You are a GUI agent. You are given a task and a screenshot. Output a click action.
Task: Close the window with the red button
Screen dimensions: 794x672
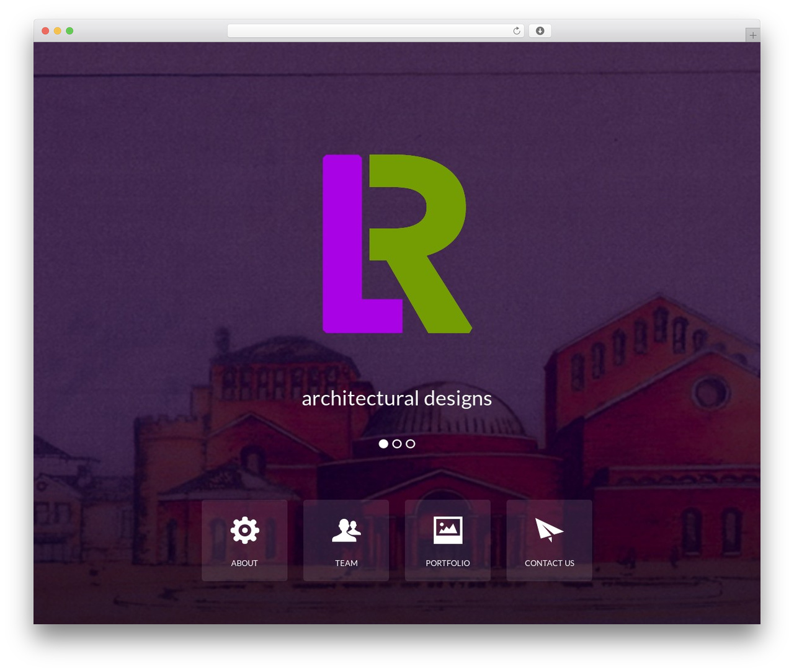pos(45,31)
